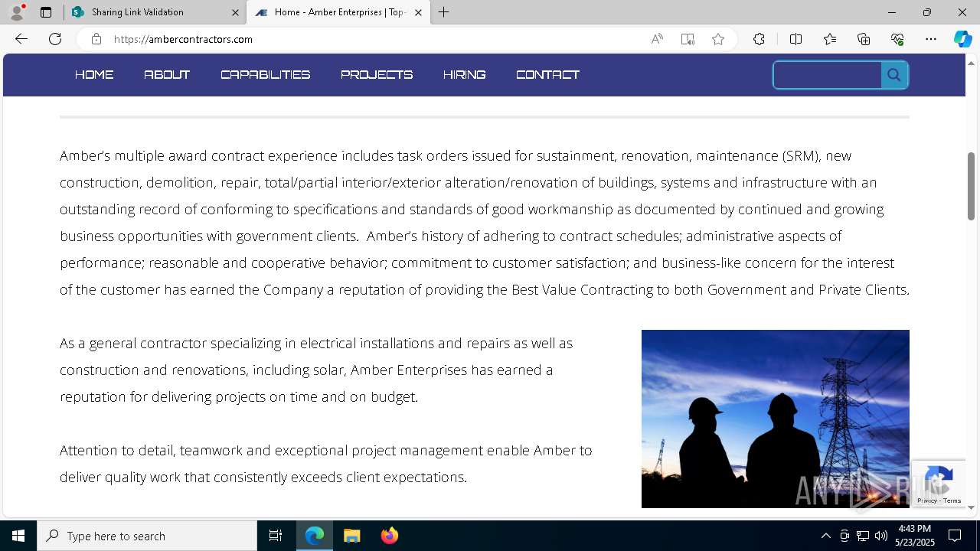Open the Extensions puzzle icon

point(759,39)
